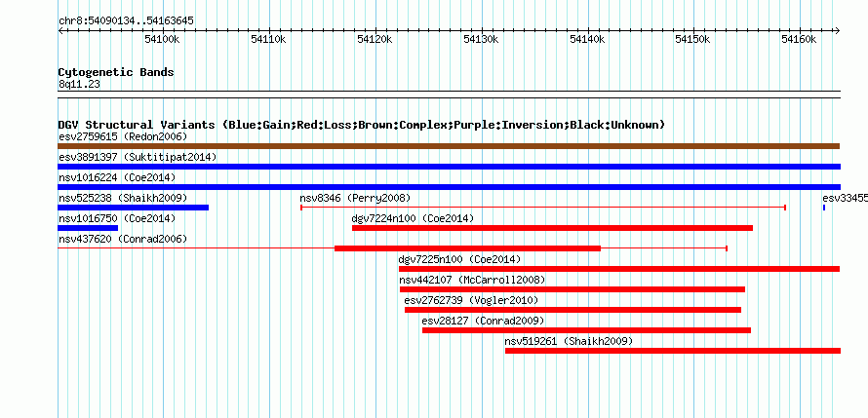
Task: Open the dgv7225n100 (Coe2014) label
Action: (x=460, y=259)
